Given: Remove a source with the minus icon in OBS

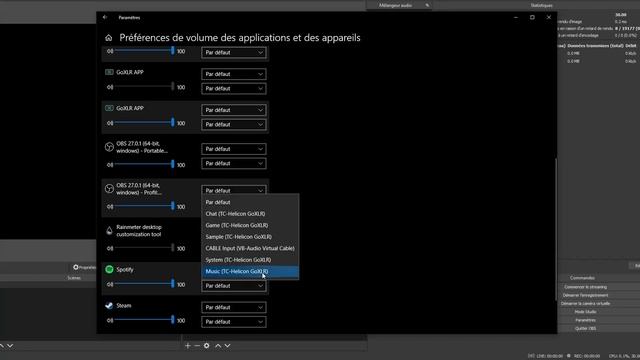Looking at the screenshot, I should coord(197,346).
